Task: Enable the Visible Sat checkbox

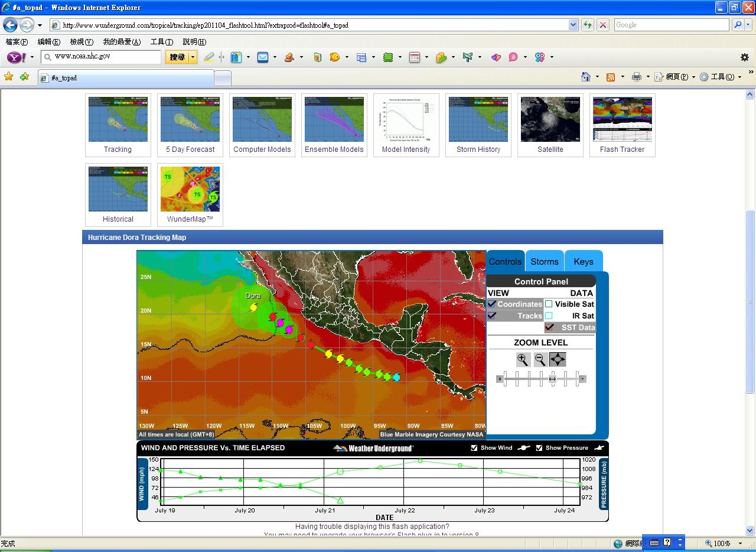Action: [549, 304]
